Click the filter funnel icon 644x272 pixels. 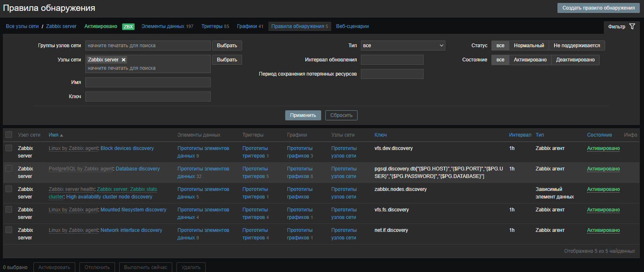point(632,26)
